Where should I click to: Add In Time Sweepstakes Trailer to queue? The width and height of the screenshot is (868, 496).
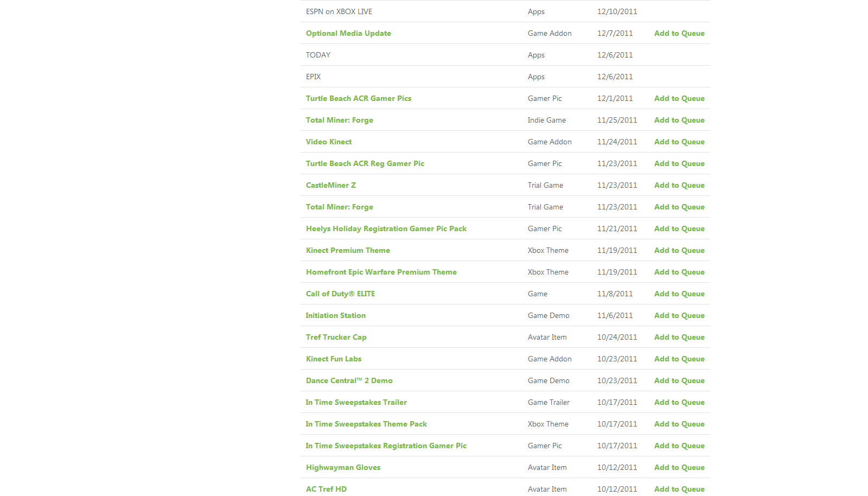pos(679,402)
